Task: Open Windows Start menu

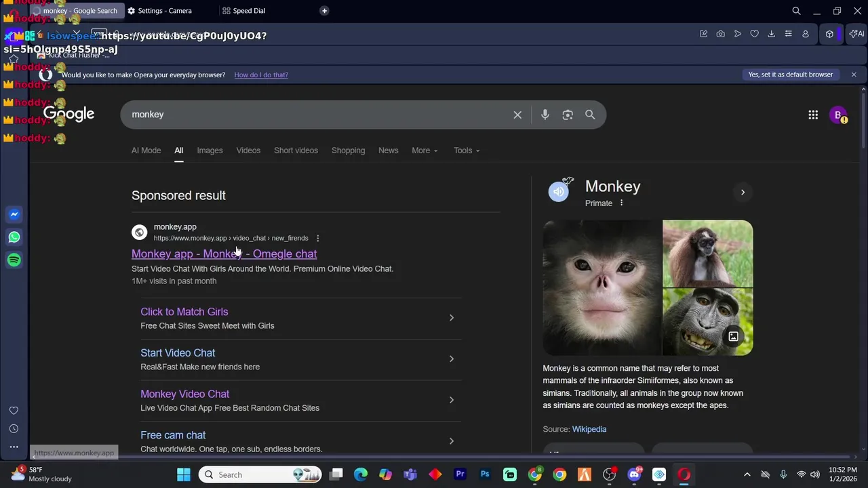Action: pyautogui.click(x=184, y=474)
